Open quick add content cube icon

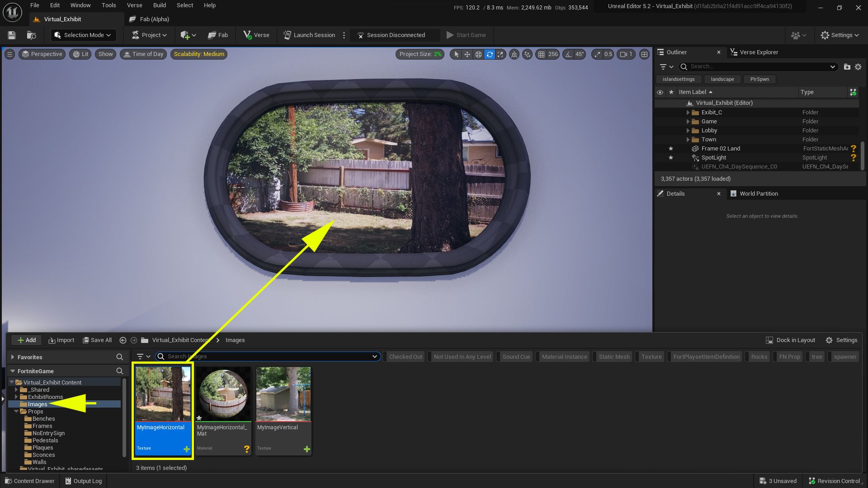[188, 35]
